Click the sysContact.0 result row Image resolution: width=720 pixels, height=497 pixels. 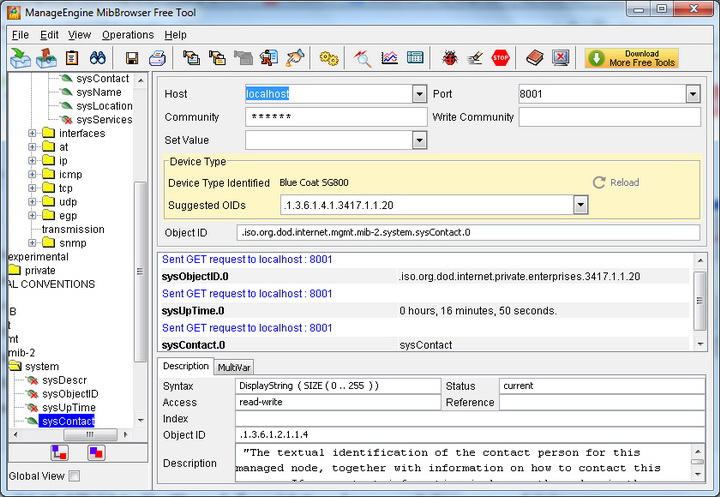425,345
